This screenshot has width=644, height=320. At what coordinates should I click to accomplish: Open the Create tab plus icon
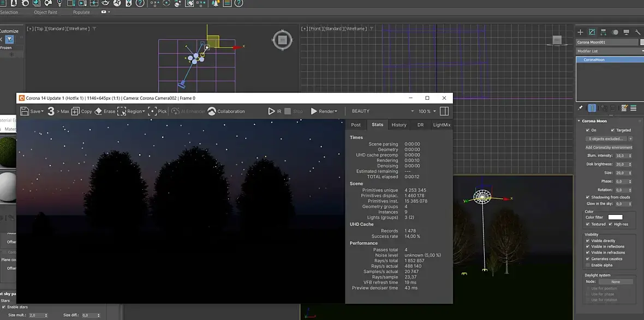click(581, 32)
